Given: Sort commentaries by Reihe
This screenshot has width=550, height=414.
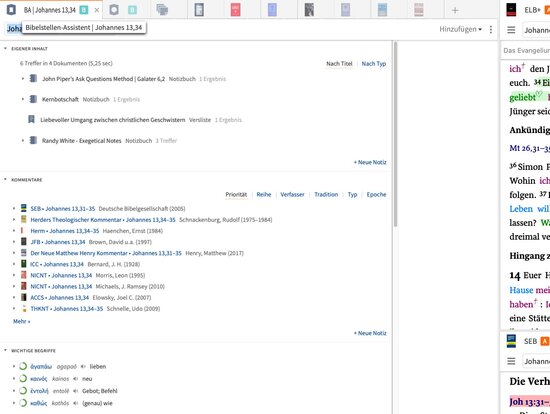Looking at the screenshot, I should pyautogui.click(x=264, y=194).
